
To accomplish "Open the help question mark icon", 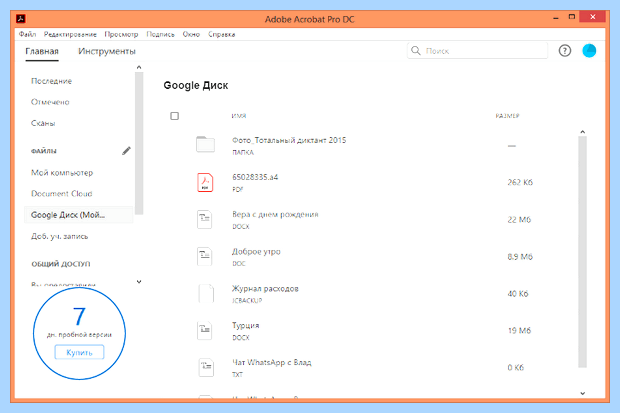I will (x=565, y=51).
